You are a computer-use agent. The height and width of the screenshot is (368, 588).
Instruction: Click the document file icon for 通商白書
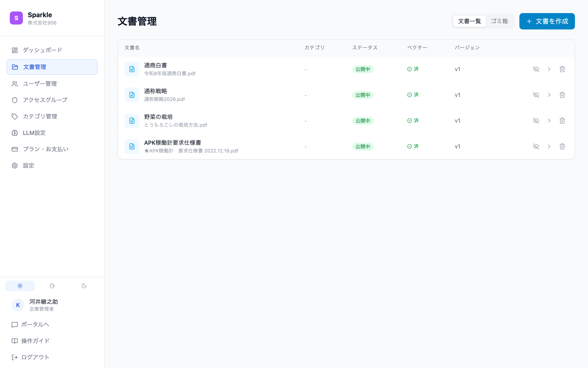point(132,69)
